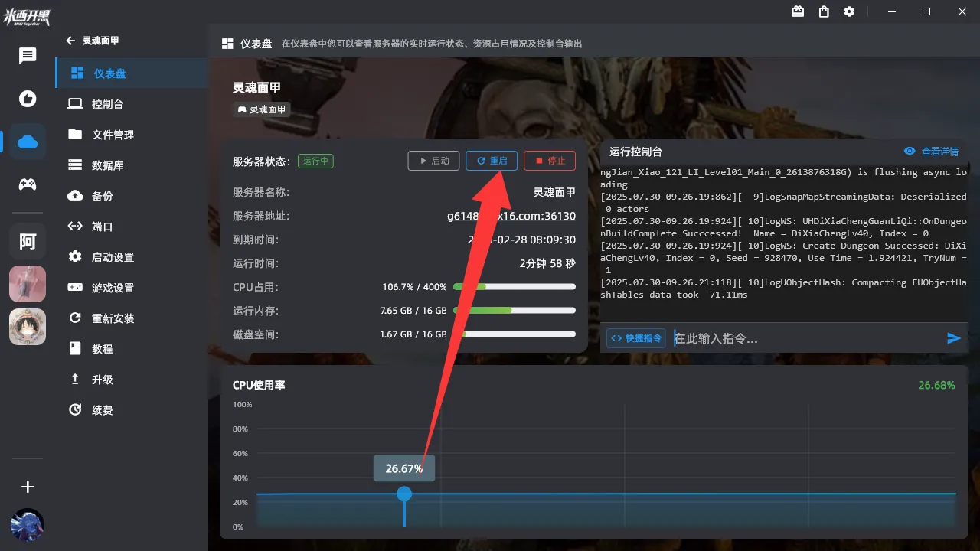The image size is (980, 551).
Task: Open 端口 ports menu item
Action: [x=132, y=227]
